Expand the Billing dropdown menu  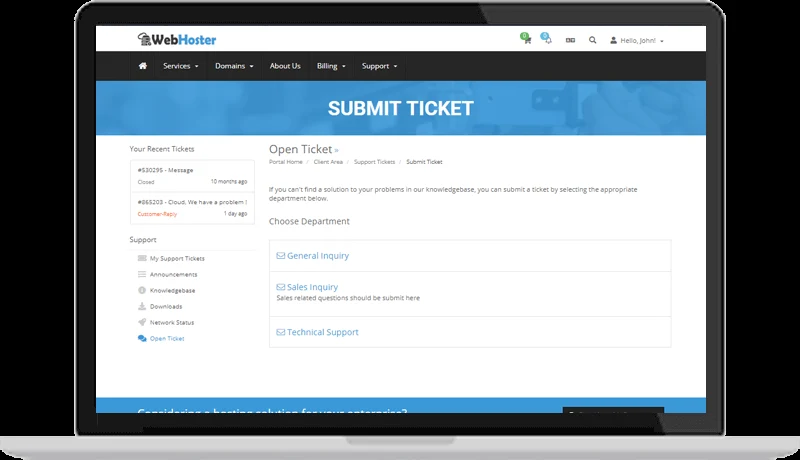point(331,66)
